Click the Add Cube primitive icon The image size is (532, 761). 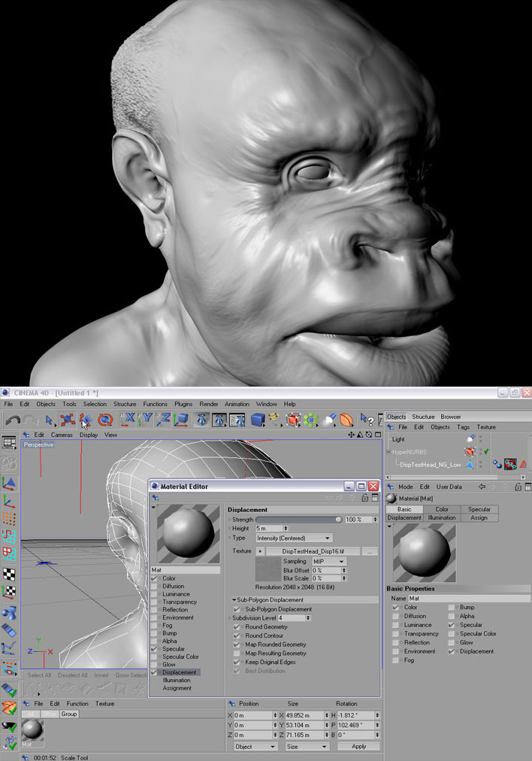click(x=258, y=420)
